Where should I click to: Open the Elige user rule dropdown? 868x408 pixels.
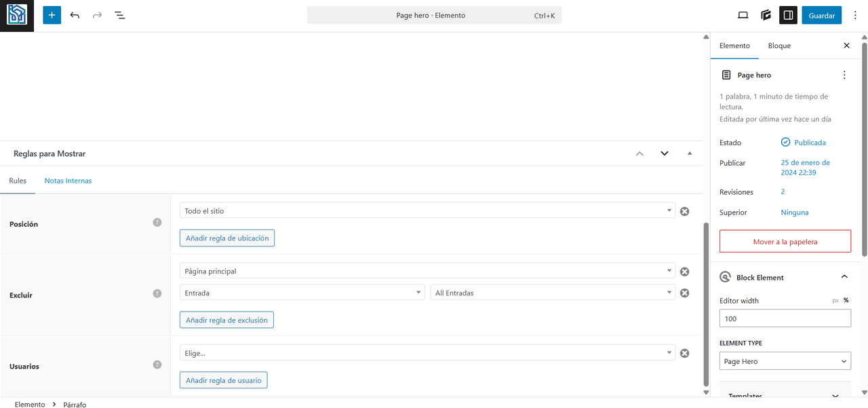(427, 352)
